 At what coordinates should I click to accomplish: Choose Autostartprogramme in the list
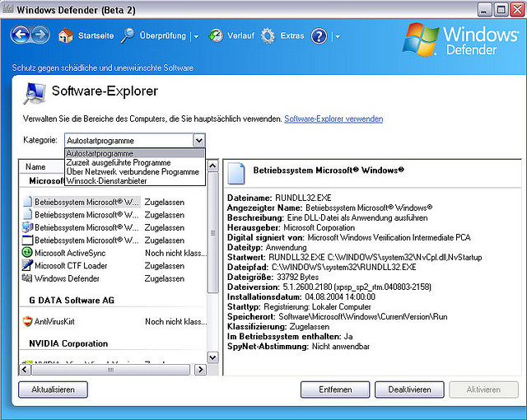point(135,153)
